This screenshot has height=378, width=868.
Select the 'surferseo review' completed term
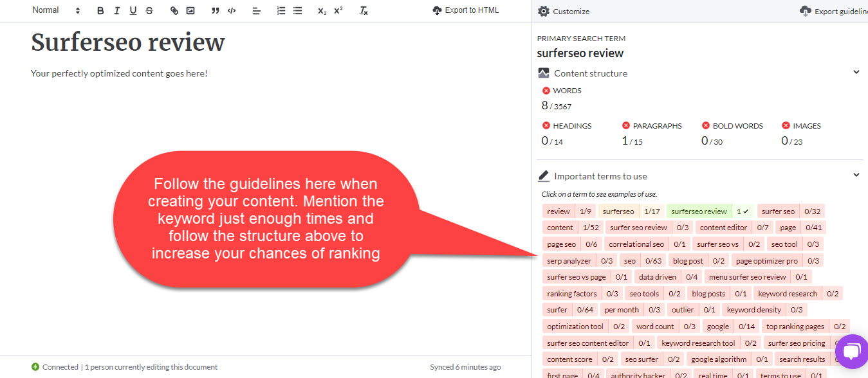[710, 212]
